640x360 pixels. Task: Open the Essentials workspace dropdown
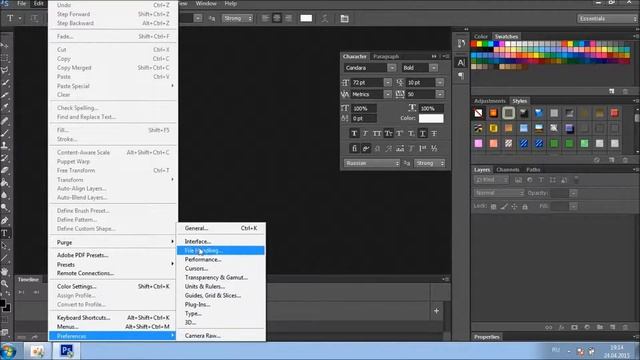(x=607, y=18)
